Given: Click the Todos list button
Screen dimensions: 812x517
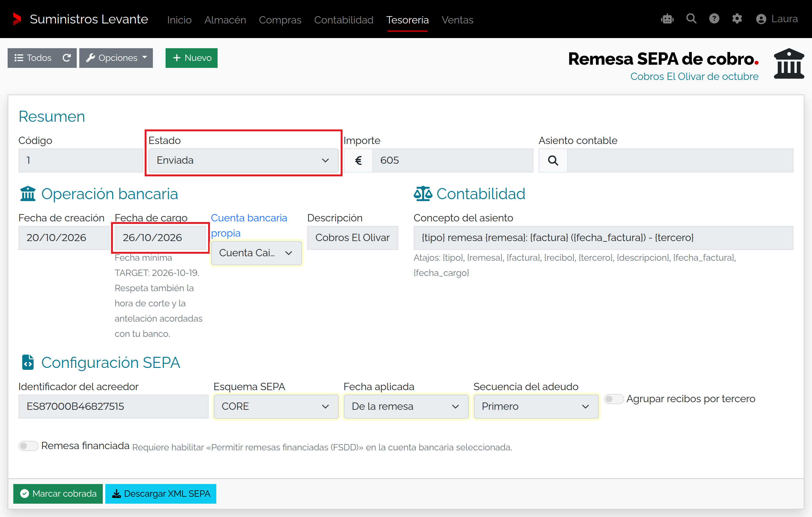Looking at the screenshot, I should pyautogui.click(x=33, y=58).
